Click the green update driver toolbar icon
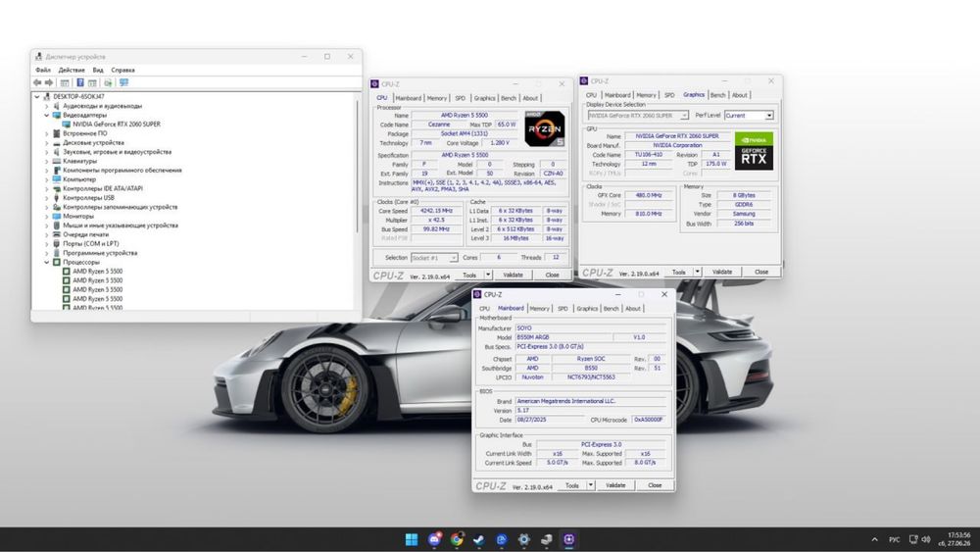The image size is (980, 552). (x=108, y=82)
